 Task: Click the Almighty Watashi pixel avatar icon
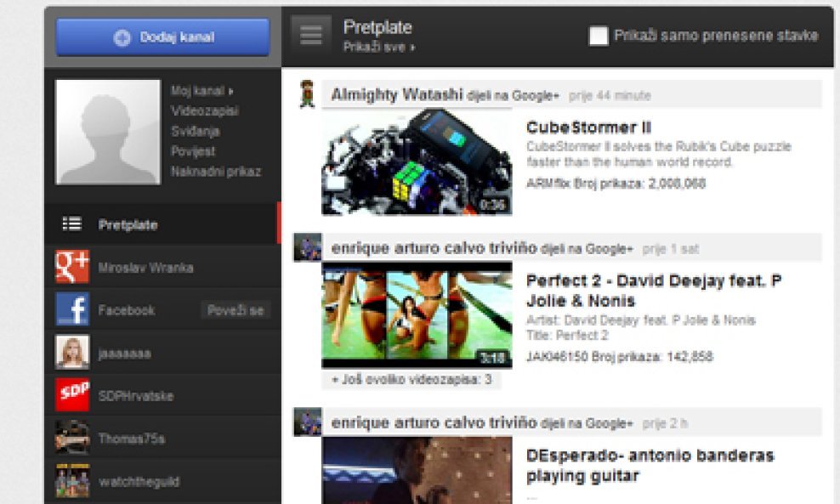pyautogui.click(x=307, y=93)
